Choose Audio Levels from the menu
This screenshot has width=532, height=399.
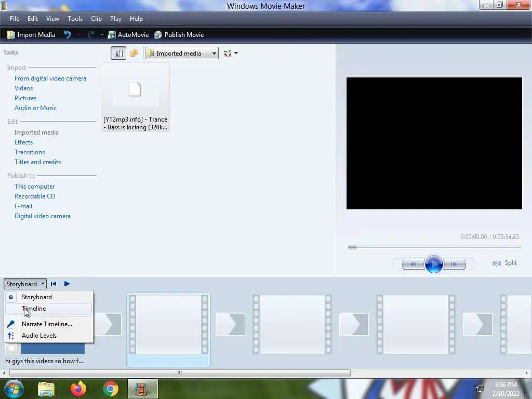pos(48,336)
